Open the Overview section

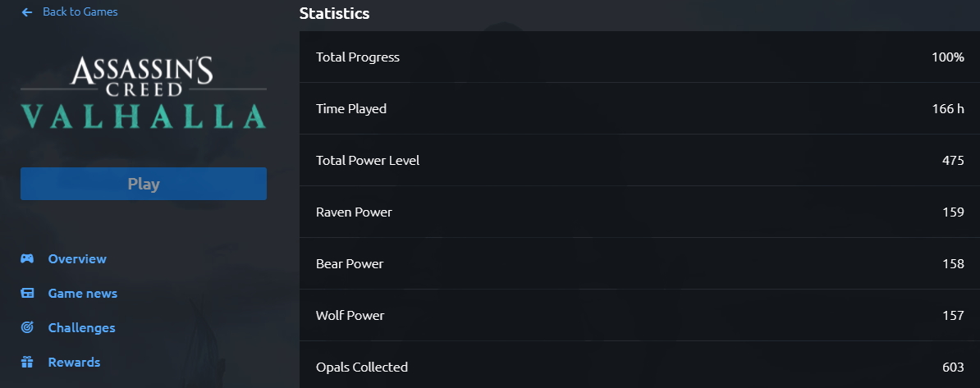coord(77,258)
